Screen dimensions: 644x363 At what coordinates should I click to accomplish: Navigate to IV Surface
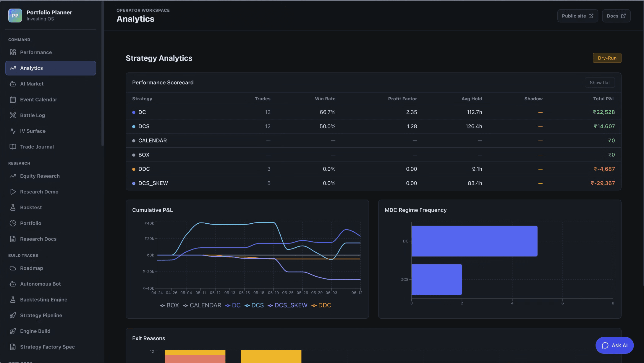(x=51, y=131)
